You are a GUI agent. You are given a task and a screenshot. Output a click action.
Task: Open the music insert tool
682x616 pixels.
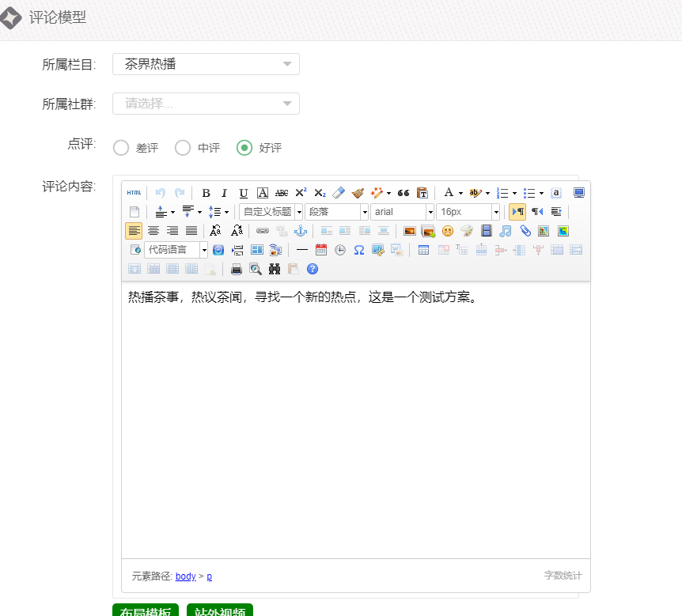(506, 231)
